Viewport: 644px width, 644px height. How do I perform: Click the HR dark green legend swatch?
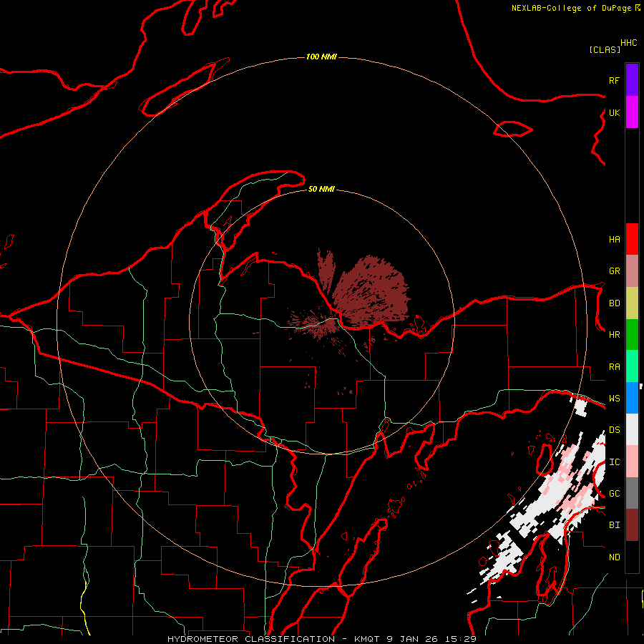tap(632, 334)
